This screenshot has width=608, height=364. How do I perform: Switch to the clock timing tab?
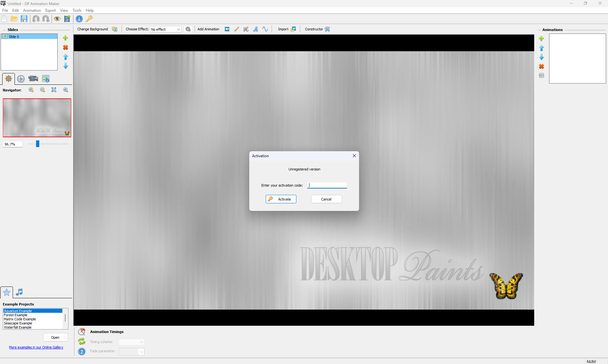(21, 79)
